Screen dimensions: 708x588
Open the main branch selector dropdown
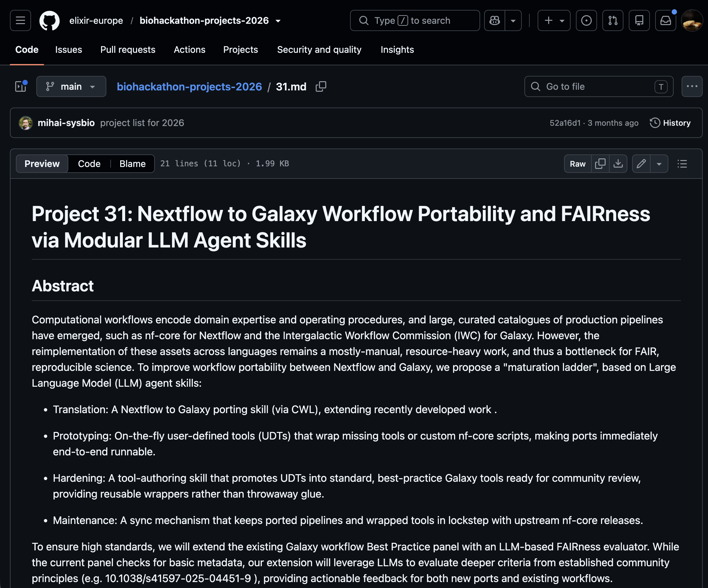(x=71, y=86)
